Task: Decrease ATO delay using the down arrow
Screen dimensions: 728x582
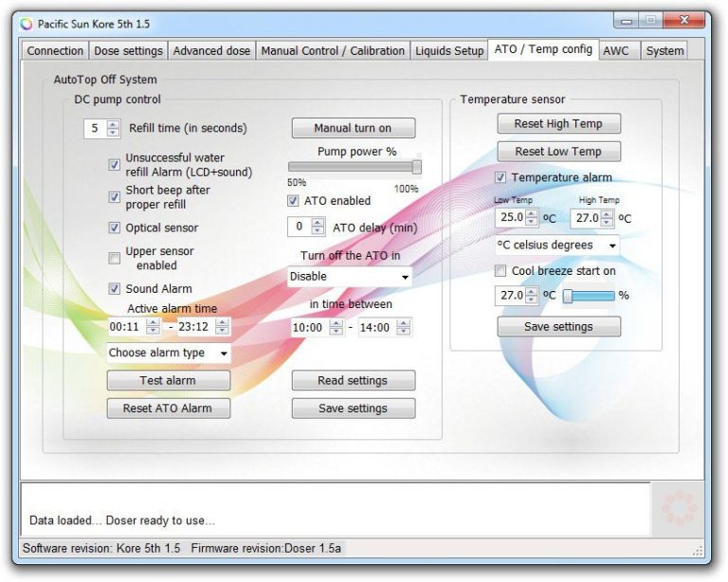Action: (318, 231)
